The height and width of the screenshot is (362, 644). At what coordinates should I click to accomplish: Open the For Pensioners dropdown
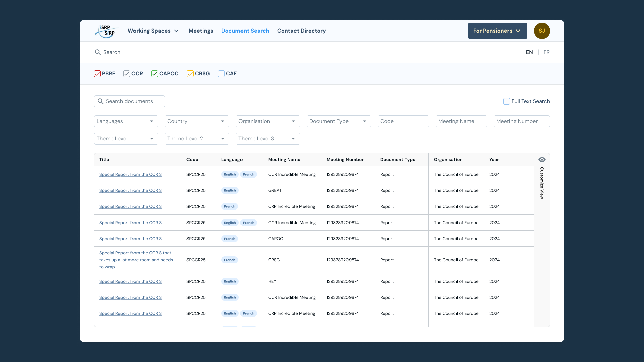pyautogui.click(x=497, y=31)
